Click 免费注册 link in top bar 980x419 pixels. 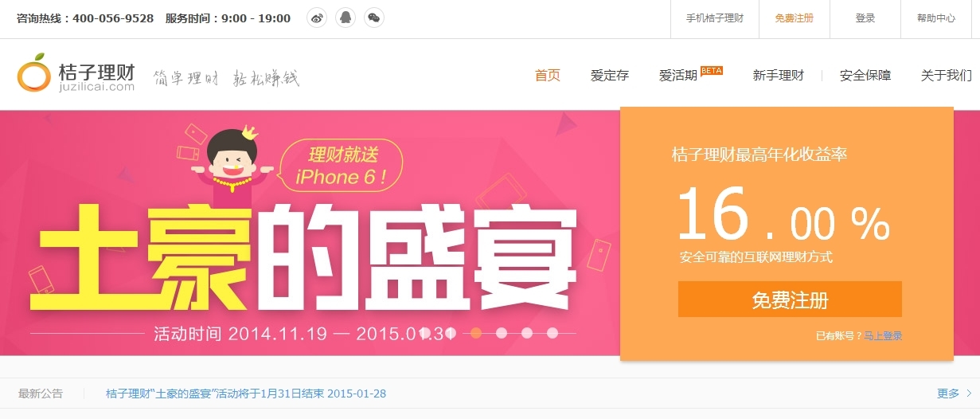795,18
